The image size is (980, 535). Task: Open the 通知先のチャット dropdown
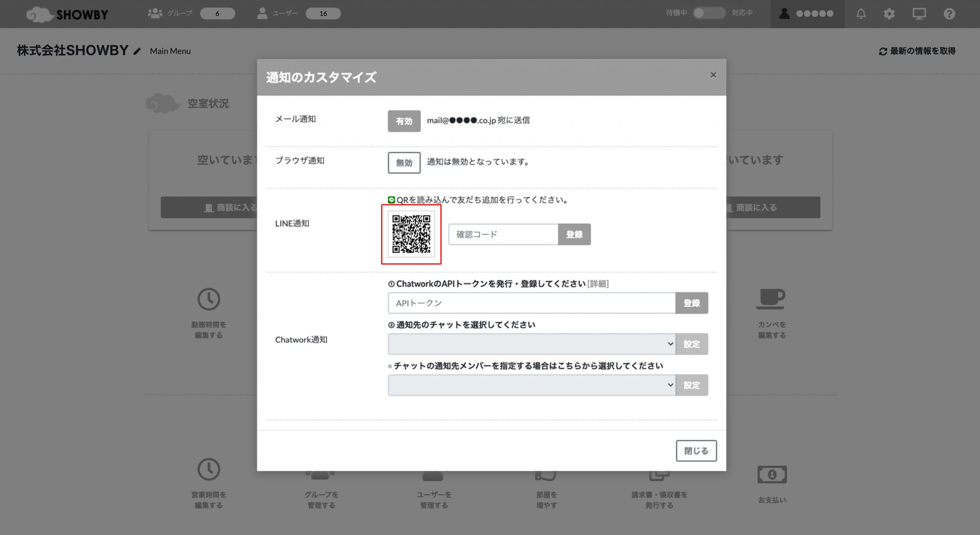point(532,344)
